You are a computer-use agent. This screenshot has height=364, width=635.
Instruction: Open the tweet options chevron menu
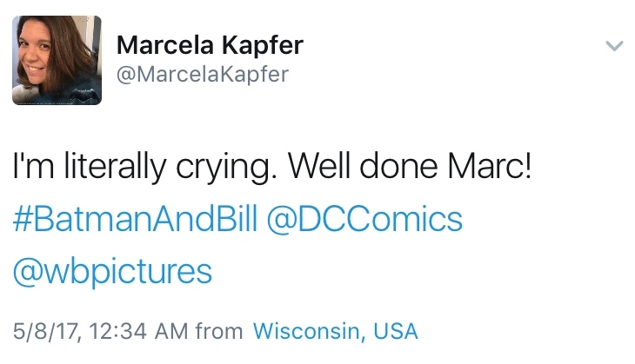click(614, 46)
